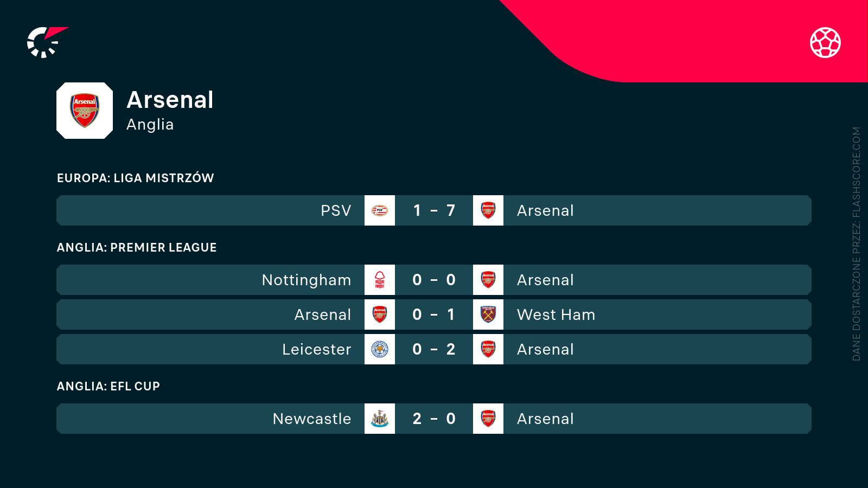Click the Leicester club badge
The width and height of the screenshot is (868, 488).
380,349
